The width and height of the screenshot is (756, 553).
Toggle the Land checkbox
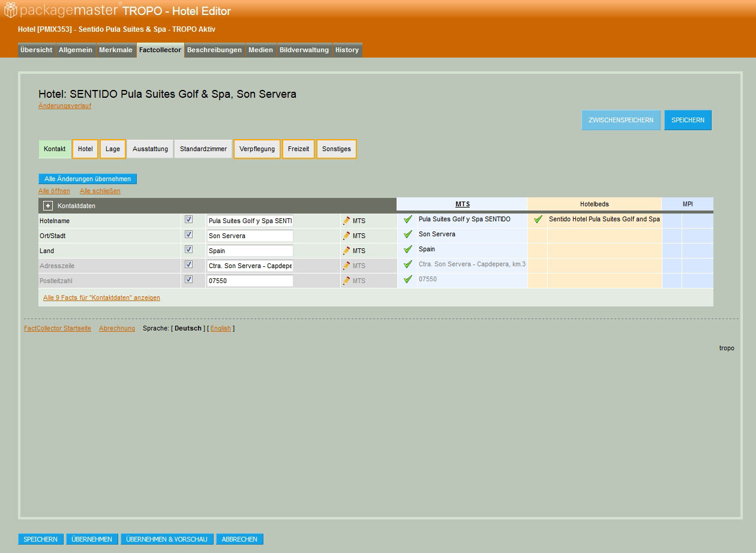click(x=188, y=250)
